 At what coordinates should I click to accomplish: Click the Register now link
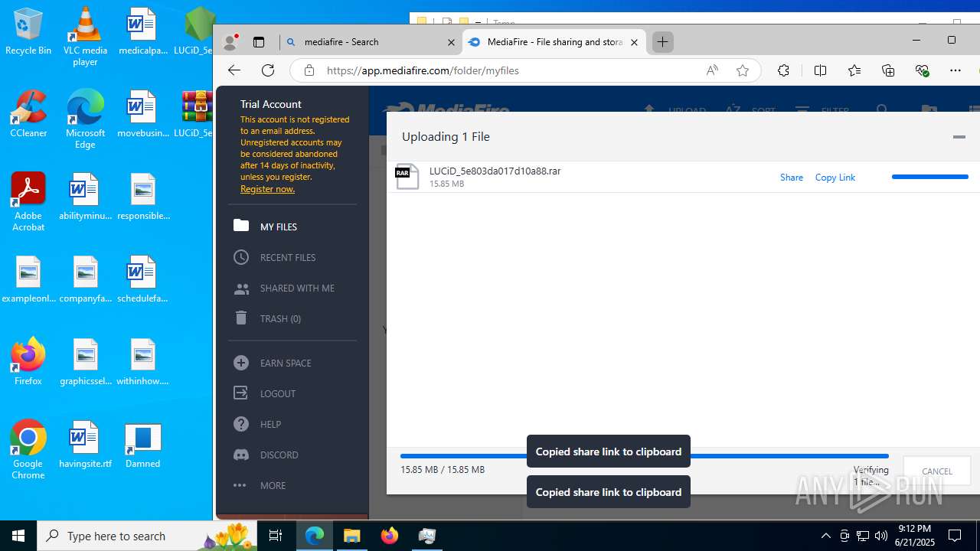[x=267, y=189]
